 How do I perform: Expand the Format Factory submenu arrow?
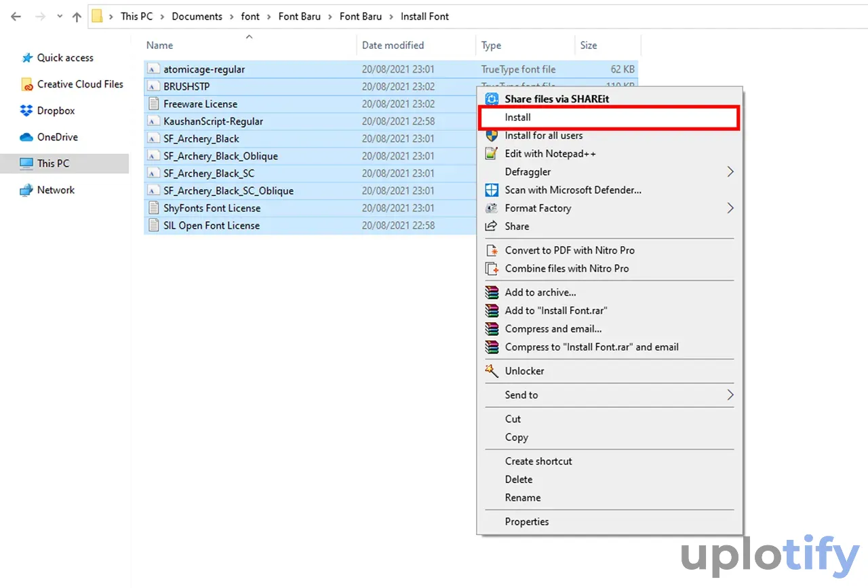(730, 208)
